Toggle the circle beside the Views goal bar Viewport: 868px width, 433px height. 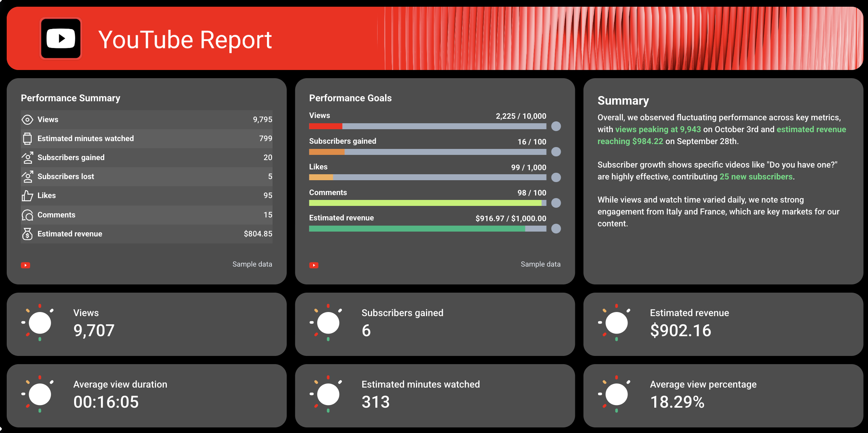click(556, 127)
